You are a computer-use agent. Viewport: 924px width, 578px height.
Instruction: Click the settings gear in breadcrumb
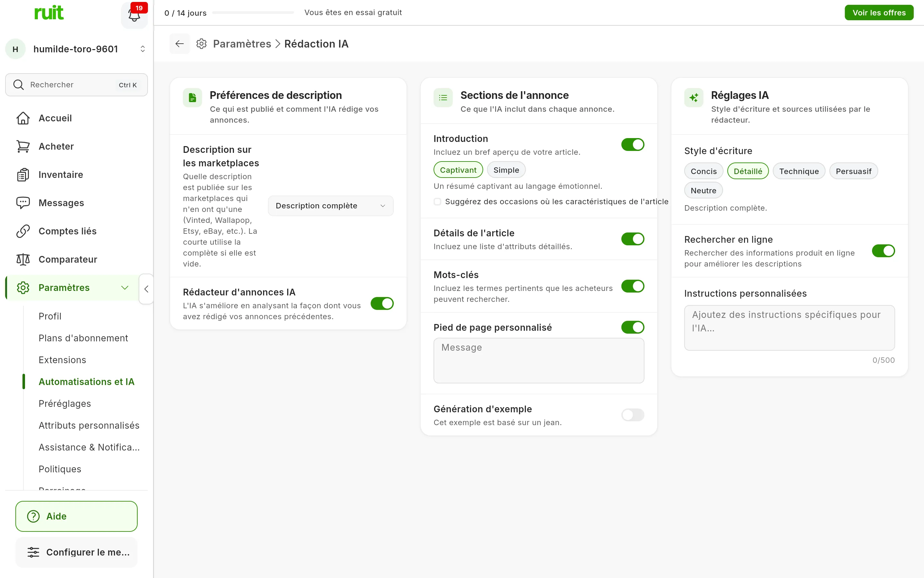point(201,44)
